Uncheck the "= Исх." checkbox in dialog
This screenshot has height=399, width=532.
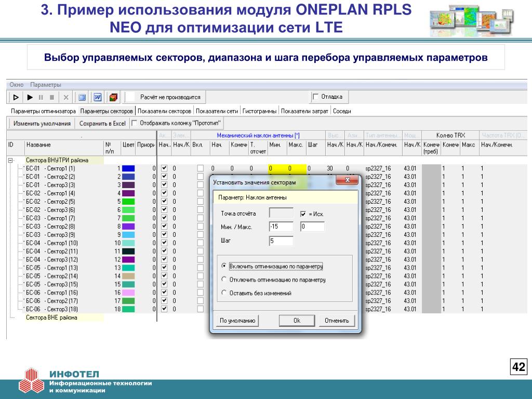point(303,214)
